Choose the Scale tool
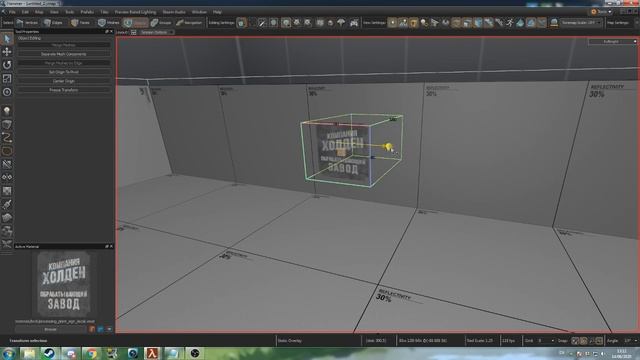This screenshot has height=360, width=640. [7, 78]
